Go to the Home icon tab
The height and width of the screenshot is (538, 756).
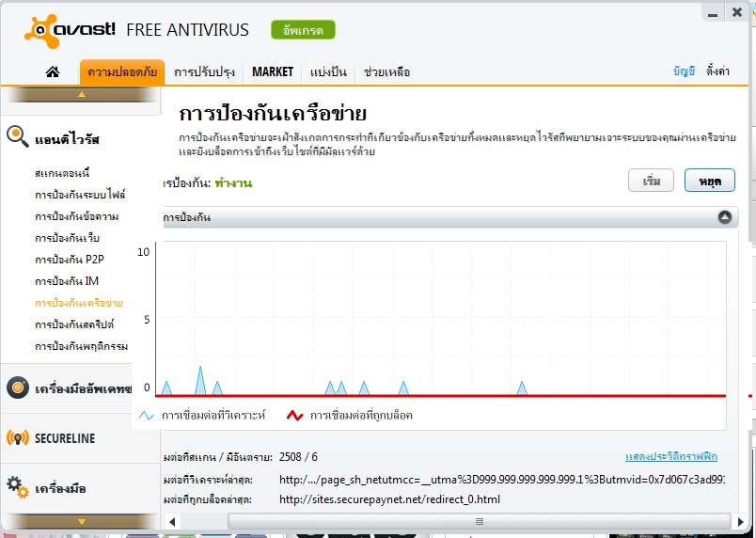[x=53, y=71]
